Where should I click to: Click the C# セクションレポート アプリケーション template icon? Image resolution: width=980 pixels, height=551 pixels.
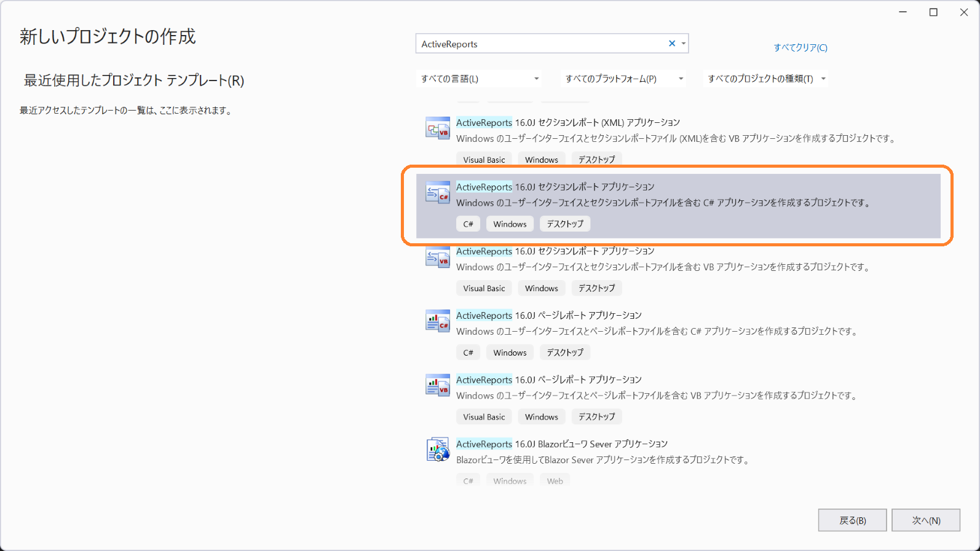[x=438, y=193]
